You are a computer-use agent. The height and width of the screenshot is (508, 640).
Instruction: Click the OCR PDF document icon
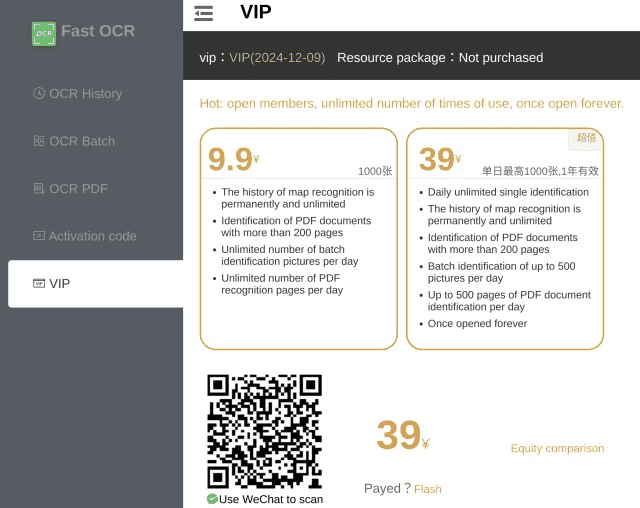[39, 188]
